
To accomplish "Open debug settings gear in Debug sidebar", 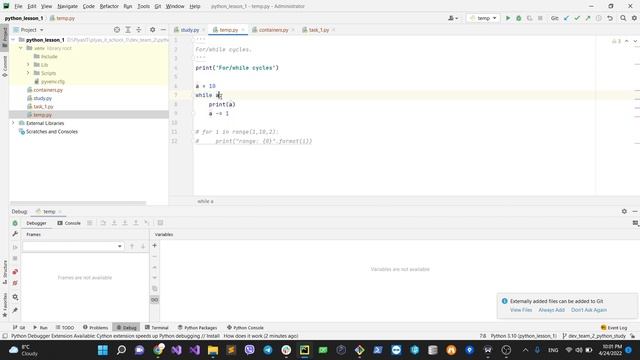I will point(15,297).
